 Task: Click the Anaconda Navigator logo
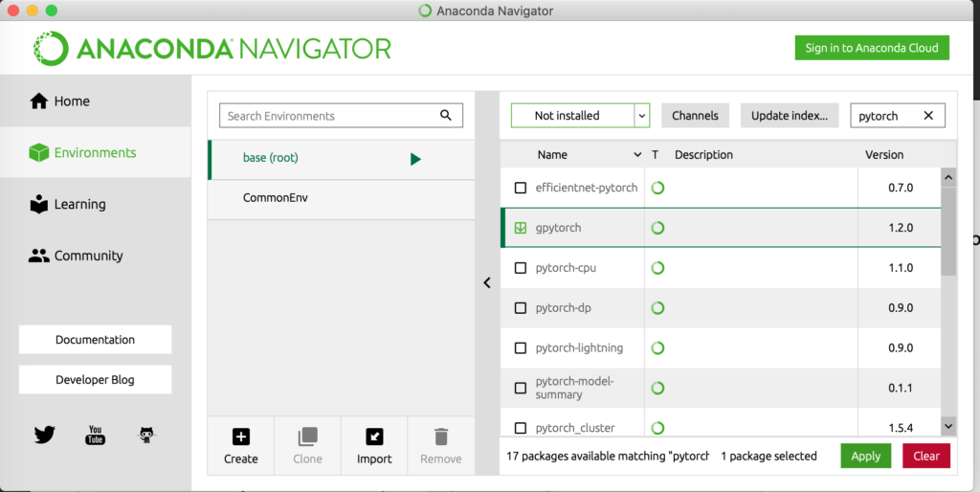coord(212,48)
